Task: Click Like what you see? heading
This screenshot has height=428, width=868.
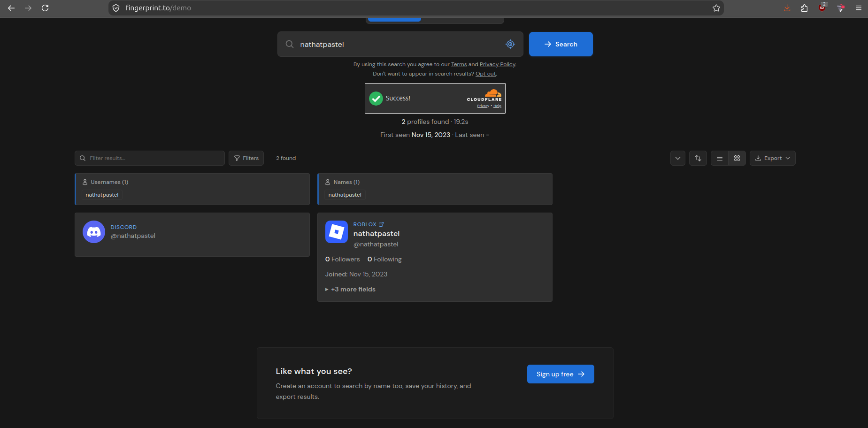Action: click(314, 371)
